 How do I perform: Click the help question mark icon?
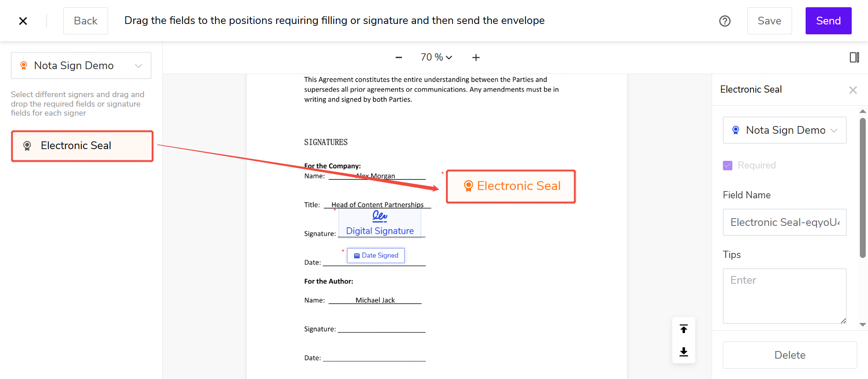pyautogui.click(x=725, y=21)
